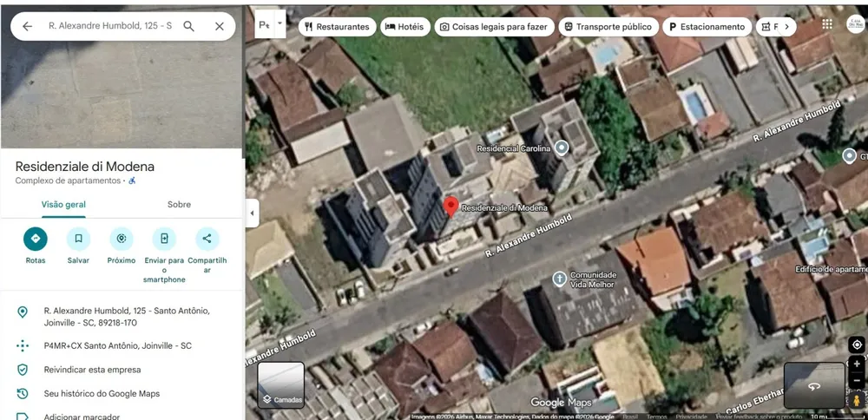Select the Comunidade Vida Melhor marker
868x420 pixels.
559,279
